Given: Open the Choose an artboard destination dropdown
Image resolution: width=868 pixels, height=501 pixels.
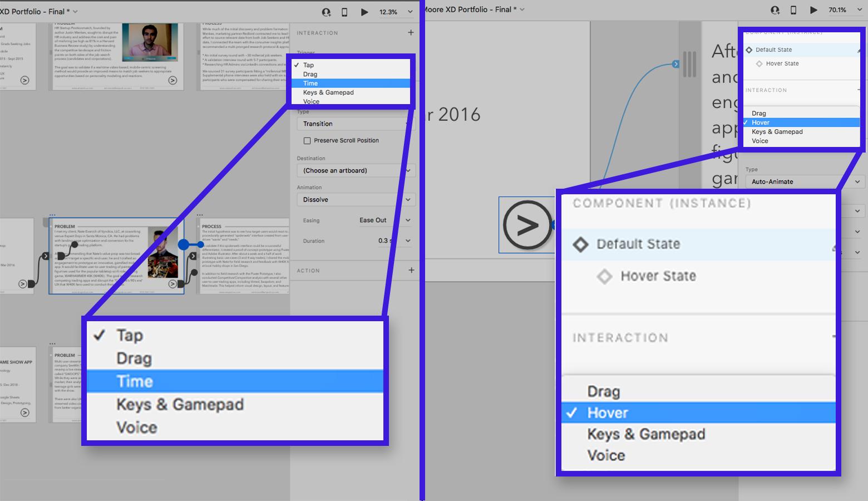Looking at the screenshot, I should pos(356,170).
